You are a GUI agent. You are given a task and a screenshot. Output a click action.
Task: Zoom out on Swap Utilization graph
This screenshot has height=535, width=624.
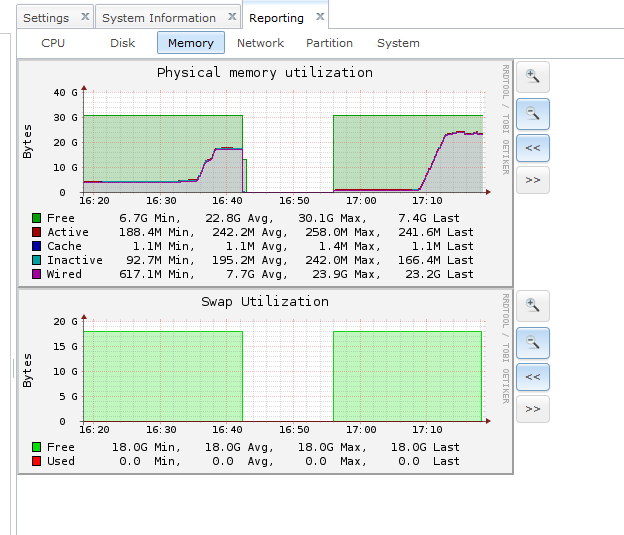click(x=533, y=342)
